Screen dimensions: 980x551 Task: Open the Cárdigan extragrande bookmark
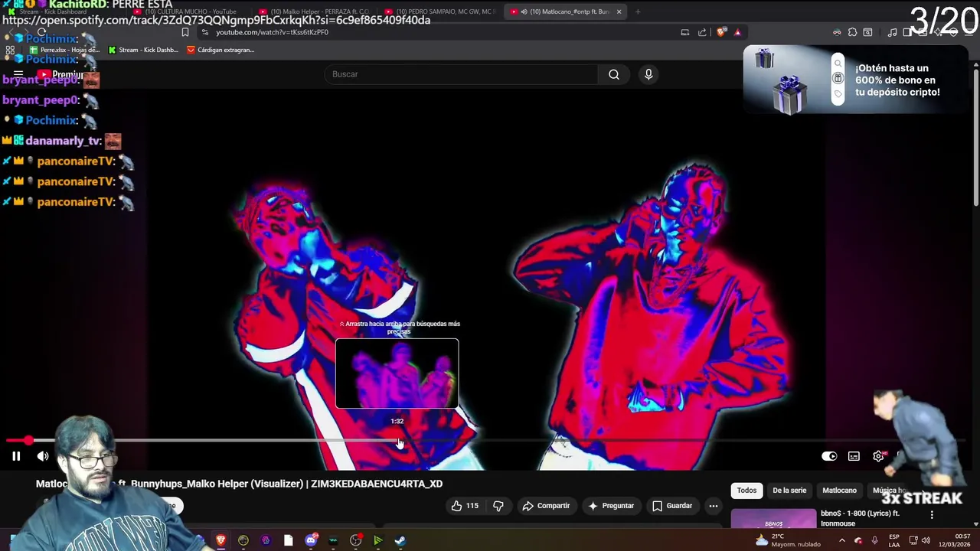point(220,50)
